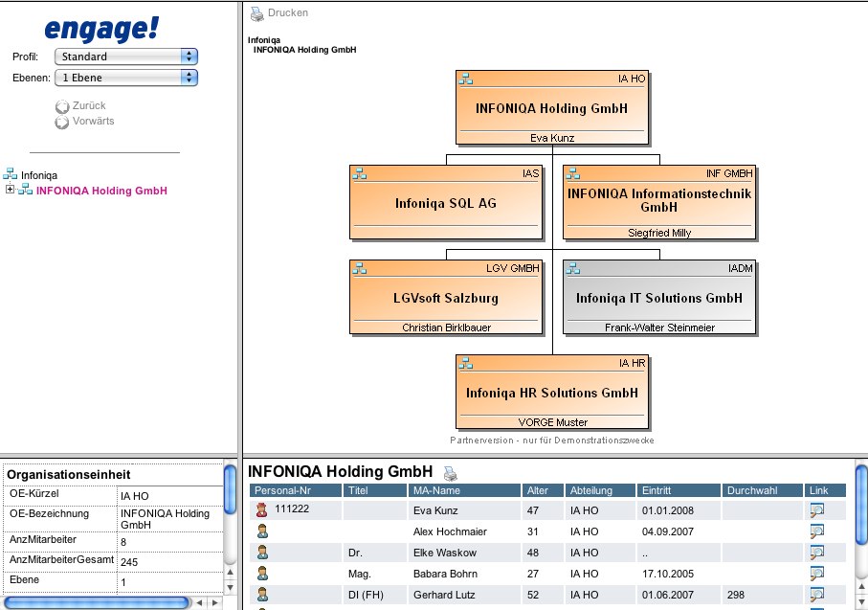Screen dimensions: 868x610
Task: Select Infoniqa root in the tree
Action: coord(39,175)
